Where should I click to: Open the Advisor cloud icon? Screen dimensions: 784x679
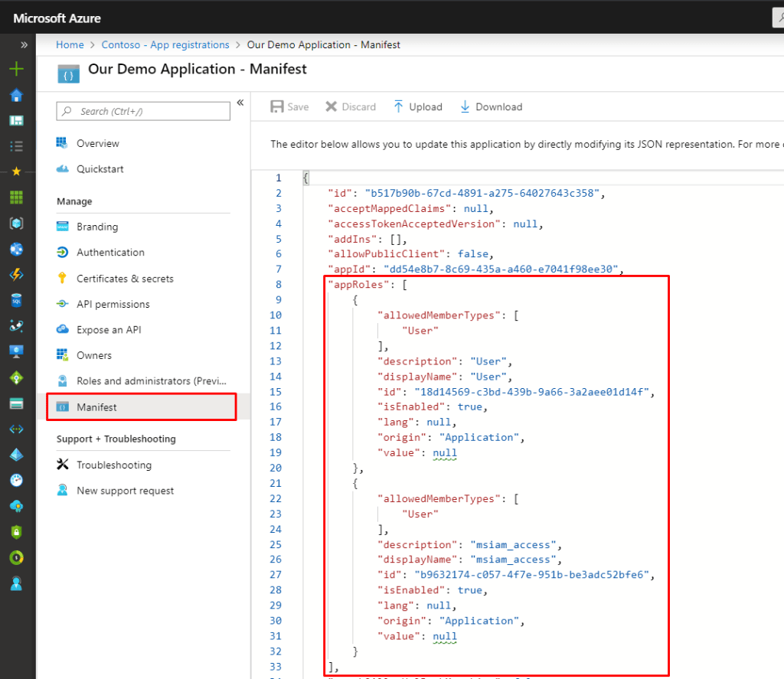click(x=17, y=507)
